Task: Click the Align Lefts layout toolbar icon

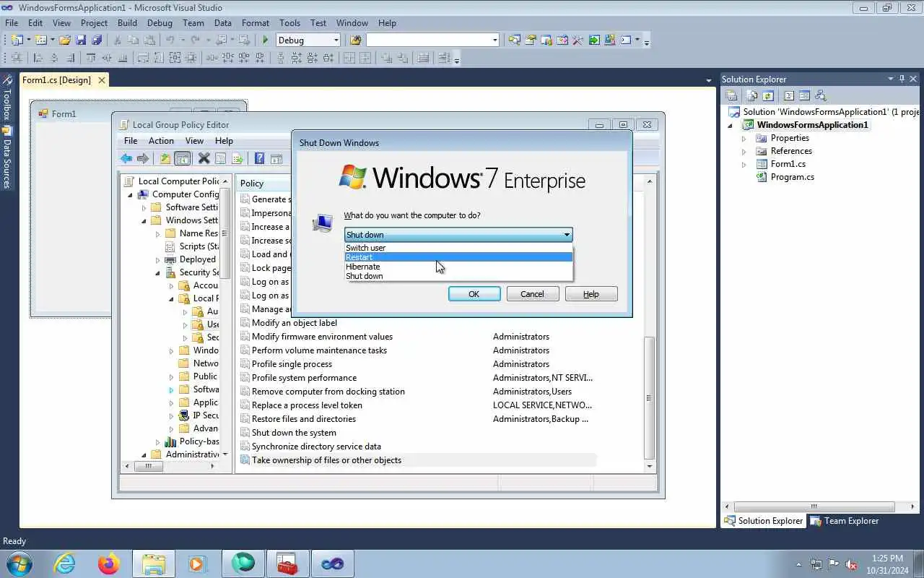Action: (38, 58)
